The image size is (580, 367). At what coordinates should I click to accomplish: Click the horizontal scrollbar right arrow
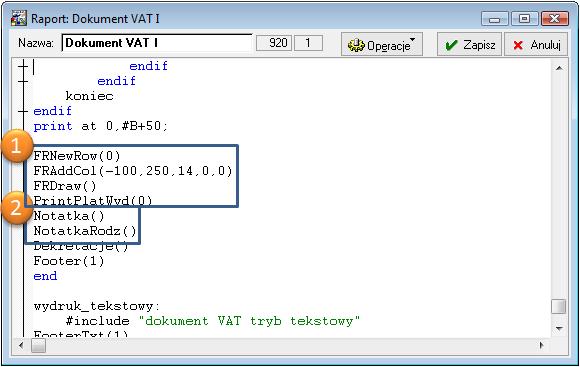(x=542, y=346)
